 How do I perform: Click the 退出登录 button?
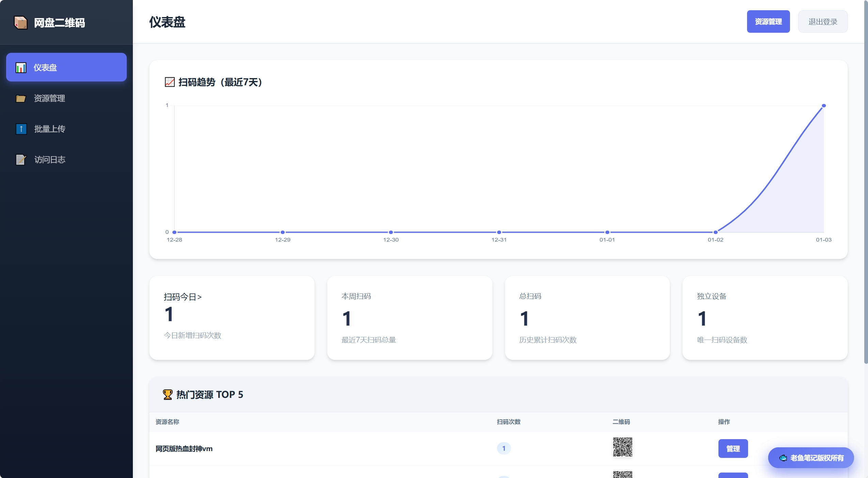click(823, 21)
